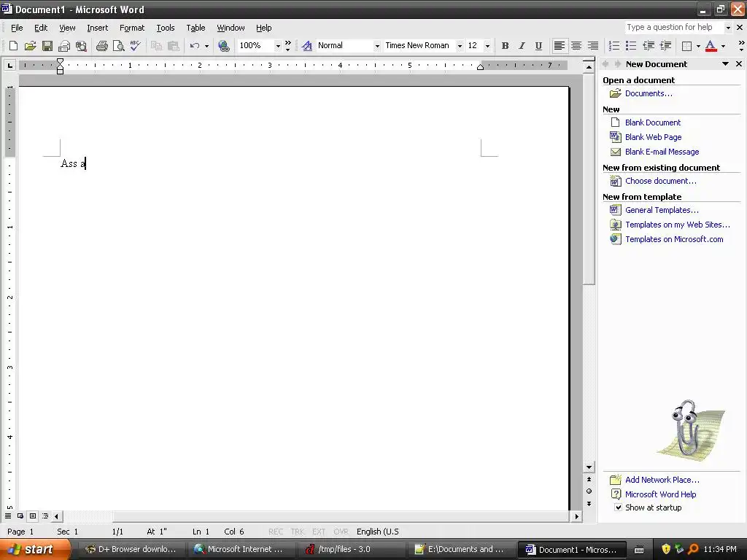Screen dimensions: 747x560
Task: Toggle Italic formatting
Action: coord(522,46)
